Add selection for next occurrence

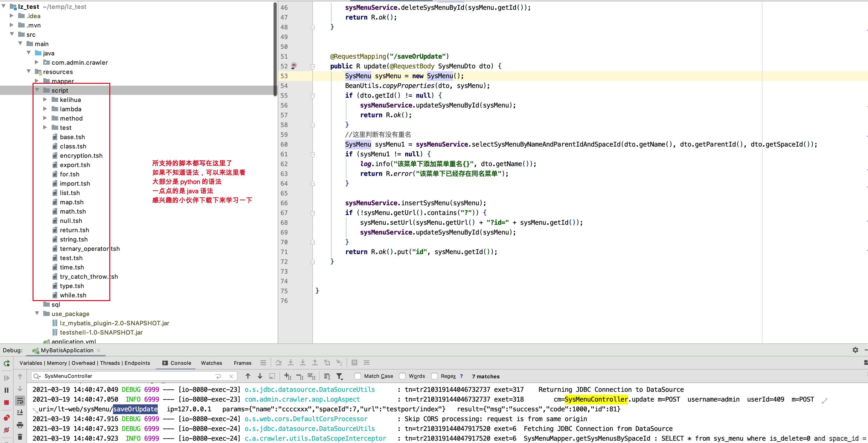pos(287,376)
